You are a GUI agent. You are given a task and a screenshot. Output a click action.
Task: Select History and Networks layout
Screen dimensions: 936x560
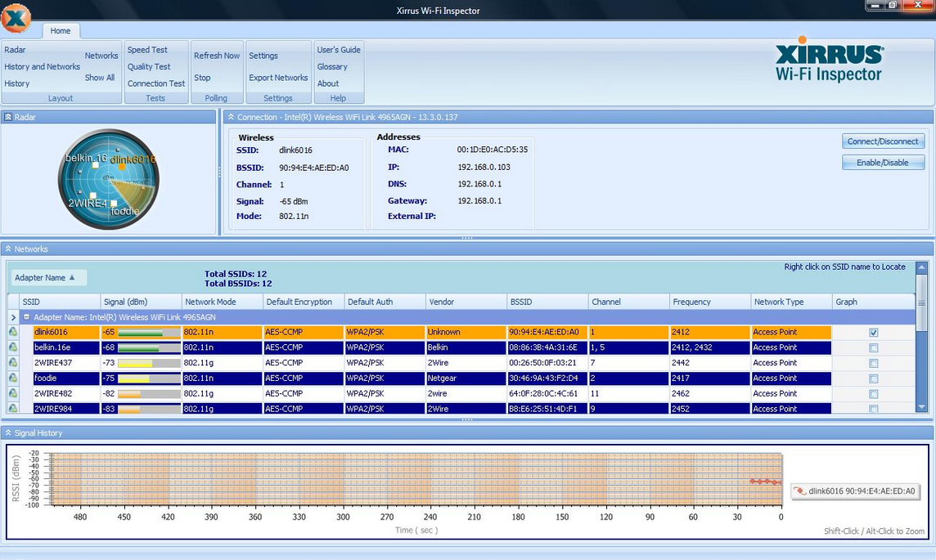pos(42,67)
